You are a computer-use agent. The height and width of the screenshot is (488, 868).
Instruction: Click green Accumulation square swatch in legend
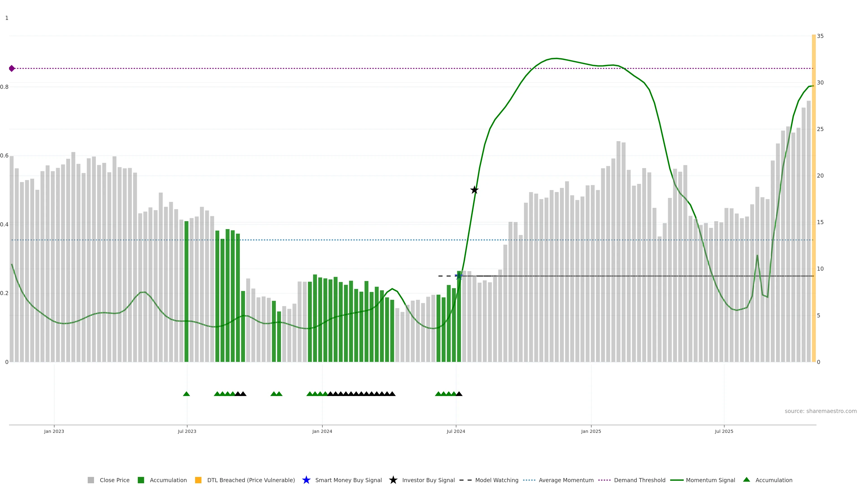(141, 480)
